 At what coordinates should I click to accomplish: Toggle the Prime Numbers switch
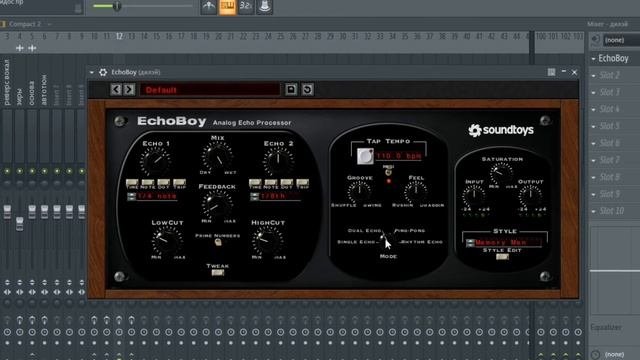click(x=218, y=242)
